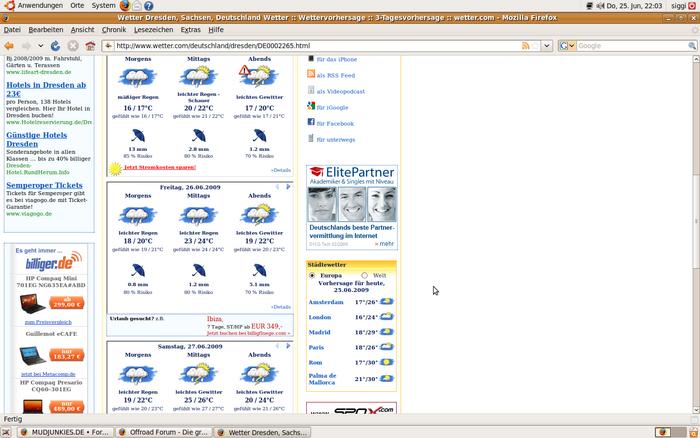The width and height of the screenshot is (700, 438).
Task: Click Jetzt Stromkosten sparen link
Action: pyautogui.click(x=160, y=167)
